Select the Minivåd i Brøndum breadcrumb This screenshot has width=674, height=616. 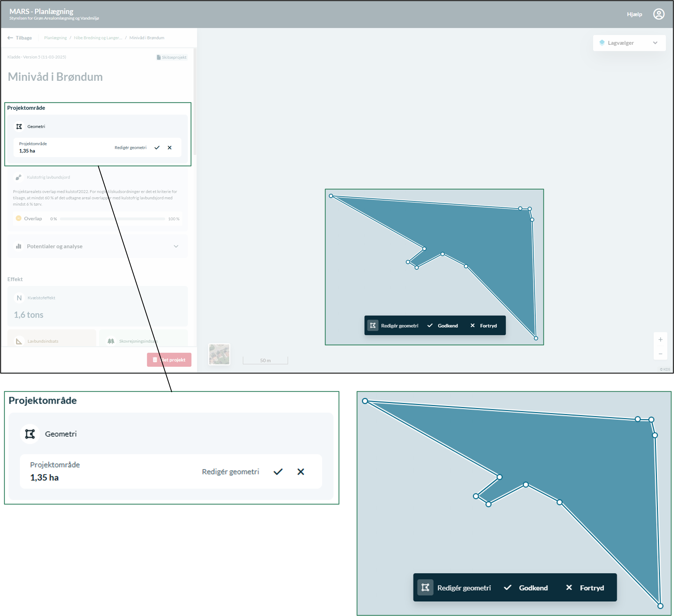[147, 38]
